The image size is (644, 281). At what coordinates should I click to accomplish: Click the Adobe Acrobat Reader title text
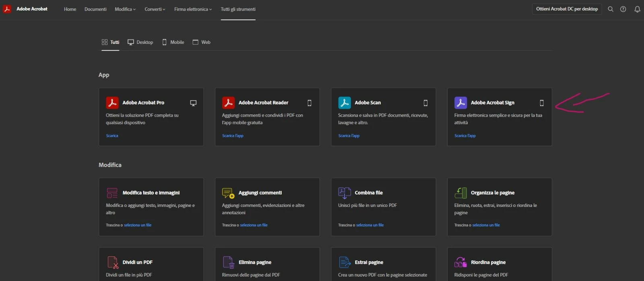pos(263,103)
